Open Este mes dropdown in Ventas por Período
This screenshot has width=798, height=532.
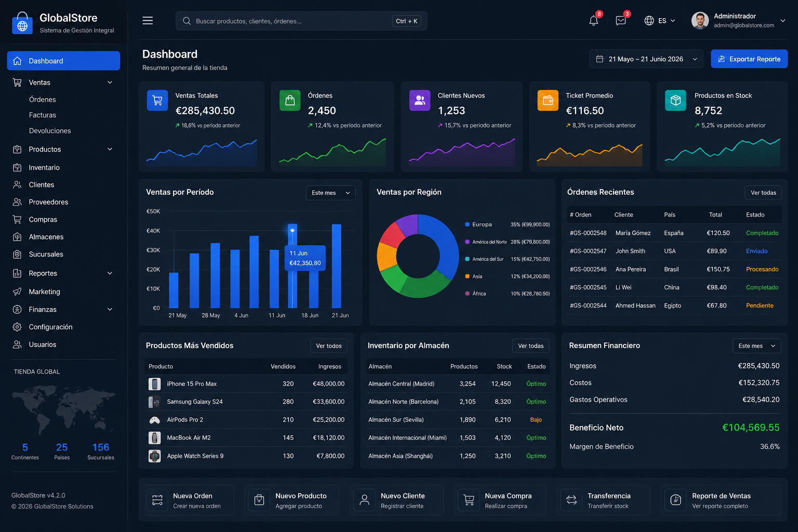[x=330, y=193]
